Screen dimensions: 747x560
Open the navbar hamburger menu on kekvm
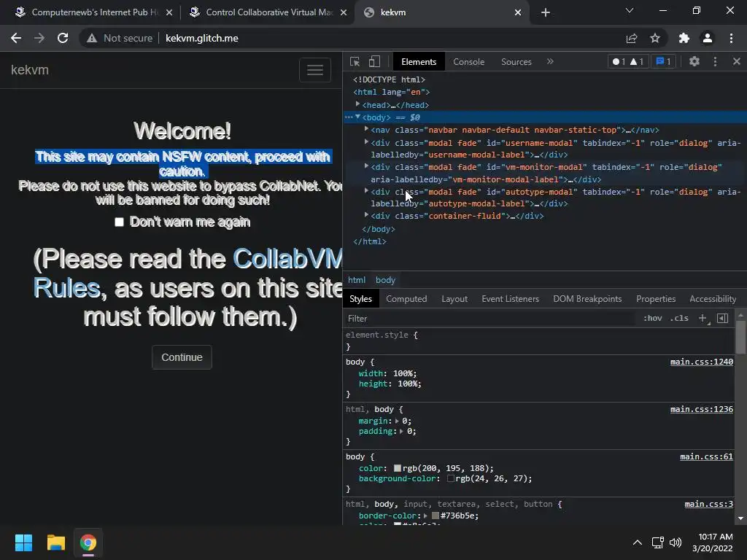click(x=315, y=70)
